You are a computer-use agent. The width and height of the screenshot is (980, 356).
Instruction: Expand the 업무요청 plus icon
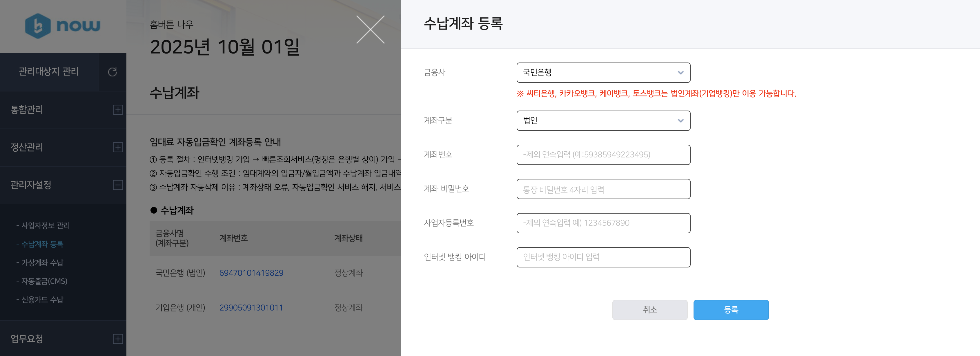118,339
